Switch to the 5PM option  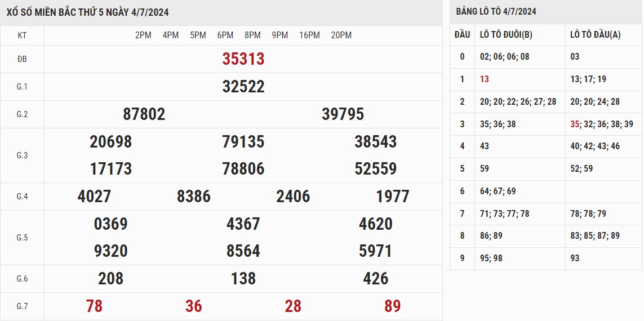click(198, 35)
